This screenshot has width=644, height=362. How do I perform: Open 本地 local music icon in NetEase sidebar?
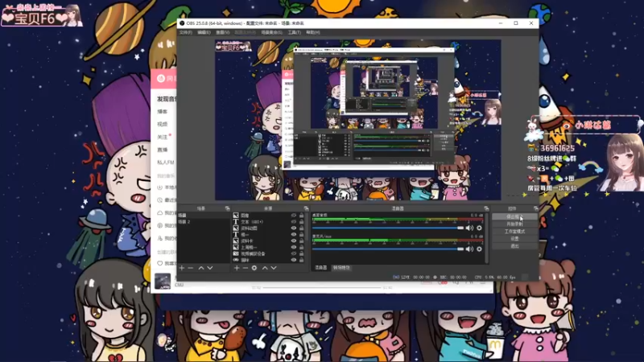pos(159,187)
